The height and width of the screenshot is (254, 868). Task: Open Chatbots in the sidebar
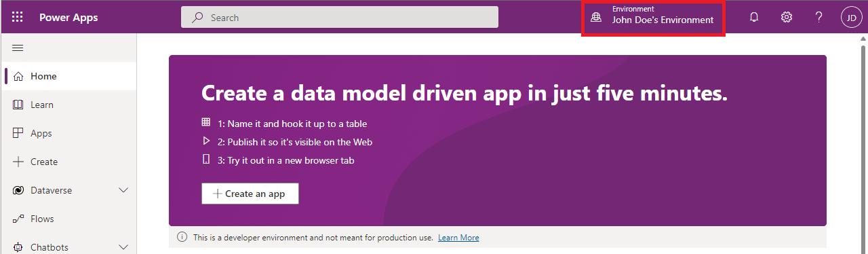coord(69,247)
